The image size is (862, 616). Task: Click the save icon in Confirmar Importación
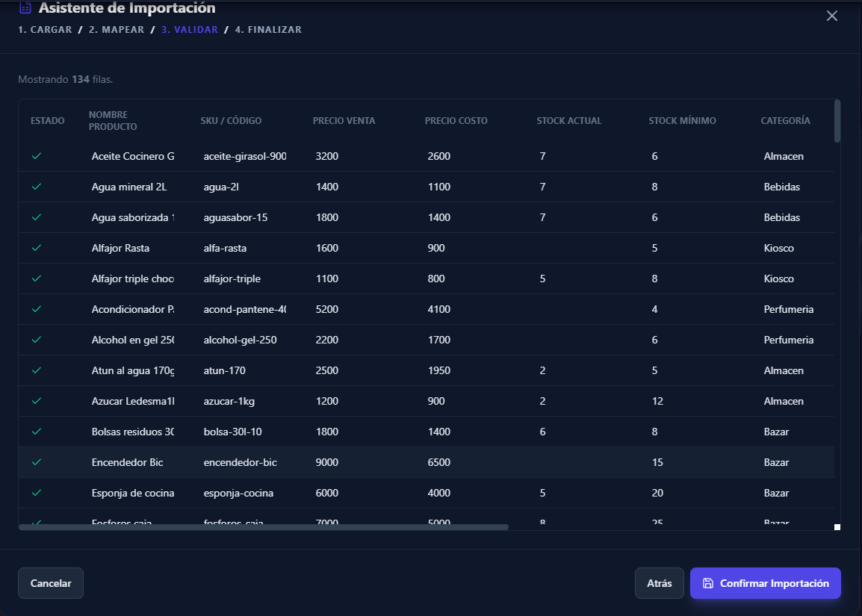tap(708, 583)
